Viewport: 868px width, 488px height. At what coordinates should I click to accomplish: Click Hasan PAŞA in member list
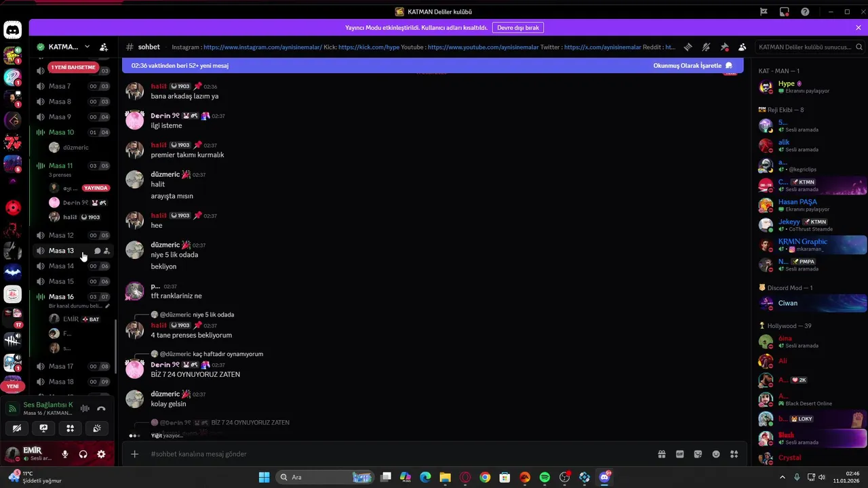(811, 205)
